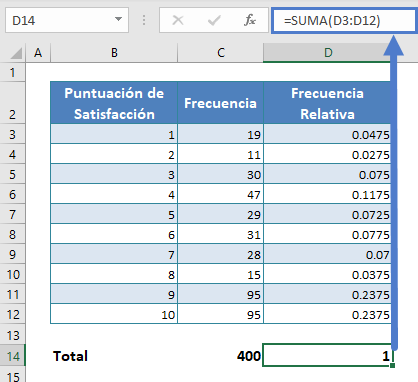Select the Frecuencia header cell

pyautogui.click(x=221, y=103)
